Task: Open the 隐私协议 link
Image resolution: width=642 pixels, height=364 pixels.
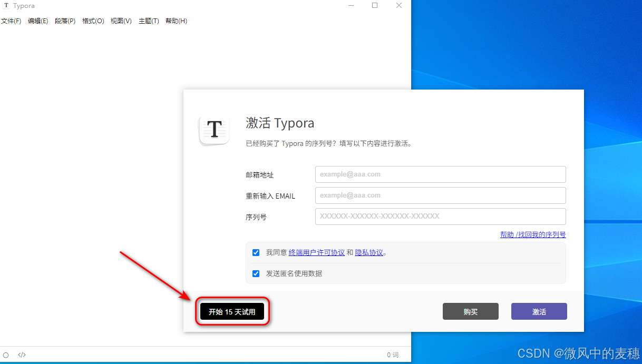Action: pos(369,253)
